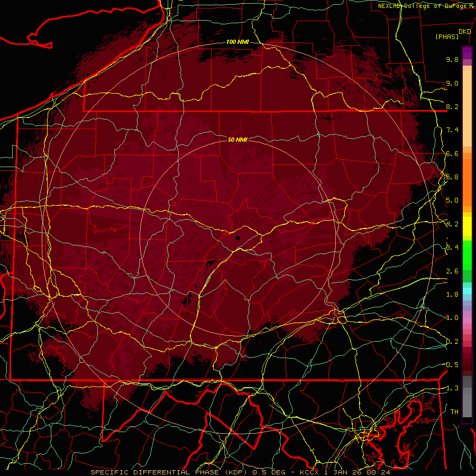The image size is (476, 476).
Task: Select the 5.8 value on the legend
Action: (452, 177)
